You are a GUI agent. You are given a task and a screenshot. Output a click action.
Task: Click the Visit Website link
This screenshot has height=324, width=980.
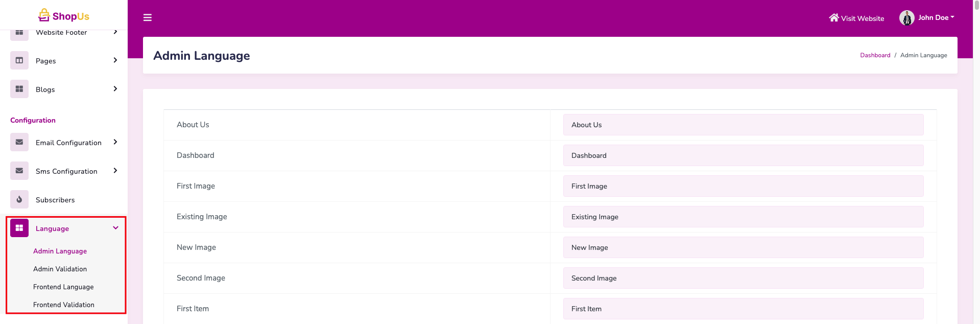[856, 18]
